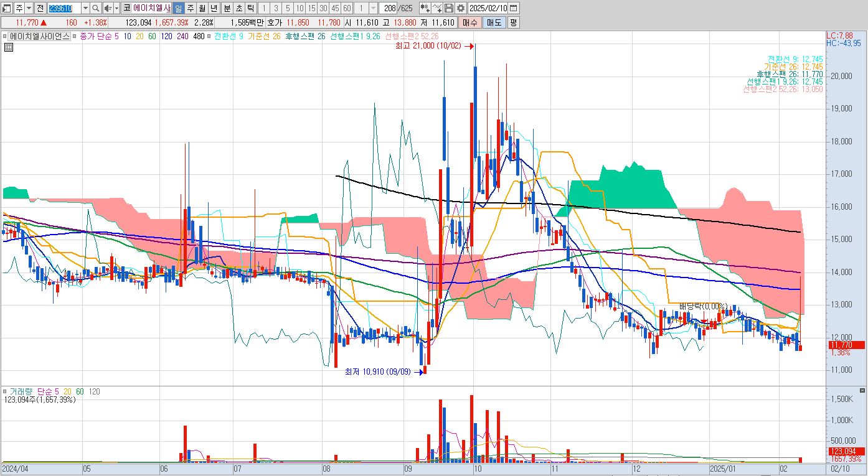Click the market type '코' icon

tap(127, 8)
